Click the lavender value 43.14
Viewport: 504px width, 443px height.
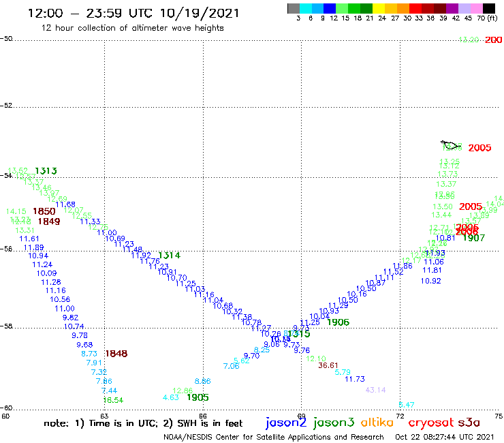[375, 390]
